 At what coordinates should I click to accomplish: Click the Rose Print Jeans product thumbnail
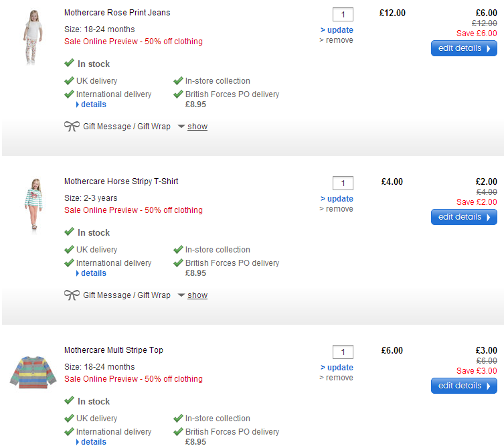click(x=31, y=36)
